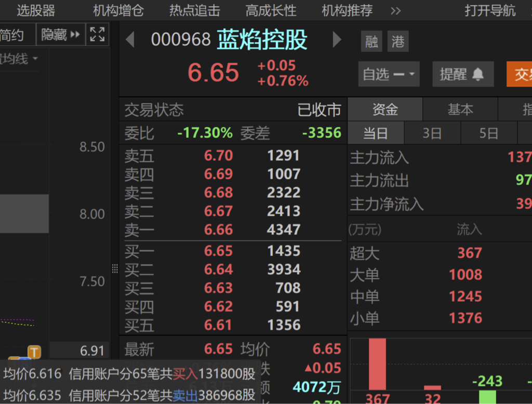Click 大单 inflow value 1008

[x=465, y=275]
